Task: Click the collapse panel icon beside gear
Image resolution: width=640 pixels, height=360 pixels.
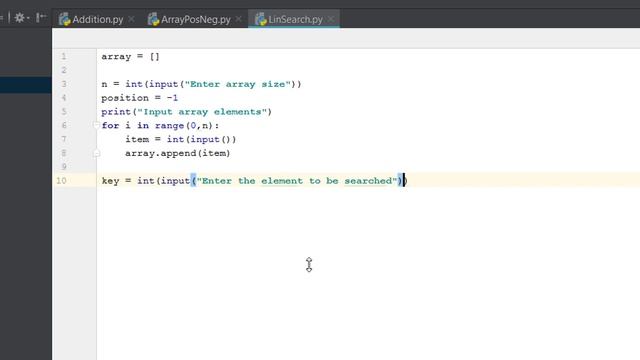Action: click(x=41, y=18)
